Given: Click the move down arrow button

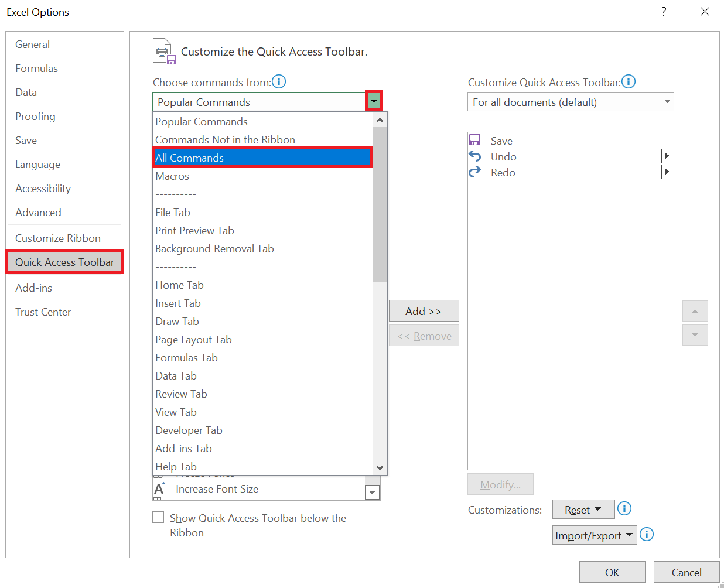Looking at the screenshot, I should (x=695, y=334).
